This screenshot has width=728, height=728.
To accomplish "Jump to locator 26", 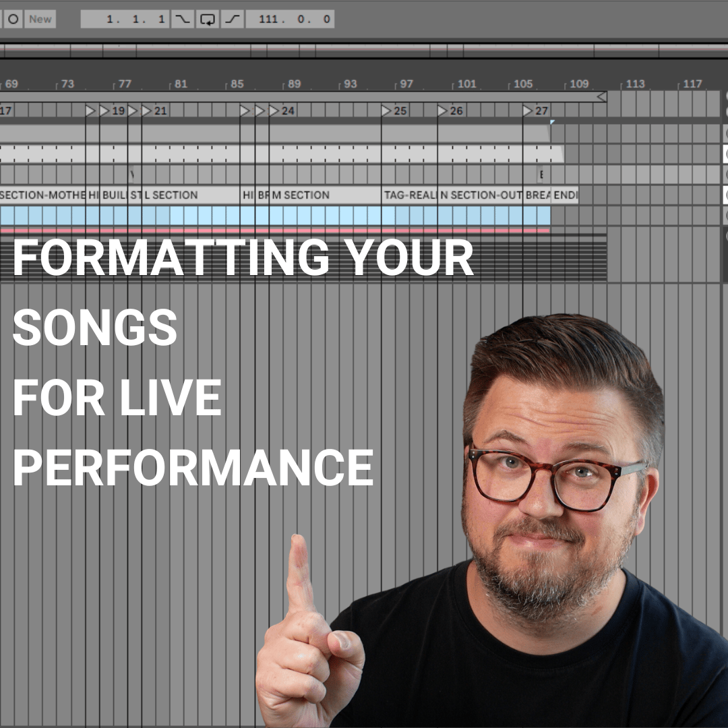I will coord(442,111).
